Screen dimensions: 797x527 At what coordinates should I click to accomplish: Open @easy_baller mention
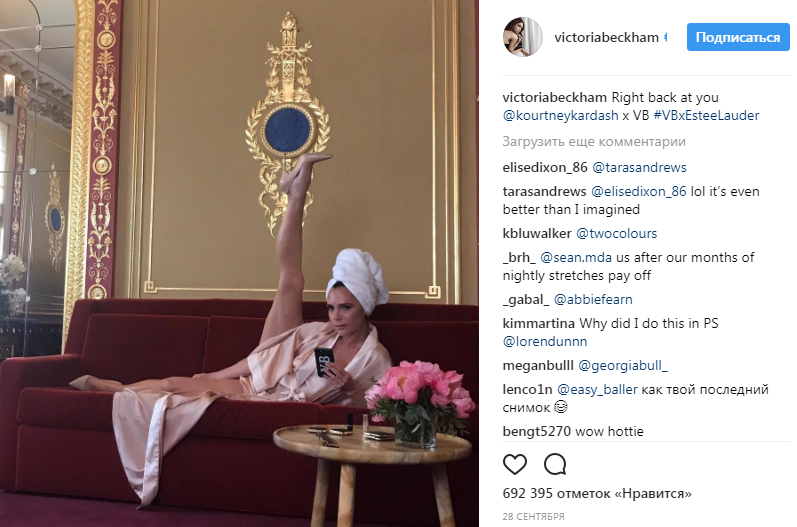coord(597,389)
